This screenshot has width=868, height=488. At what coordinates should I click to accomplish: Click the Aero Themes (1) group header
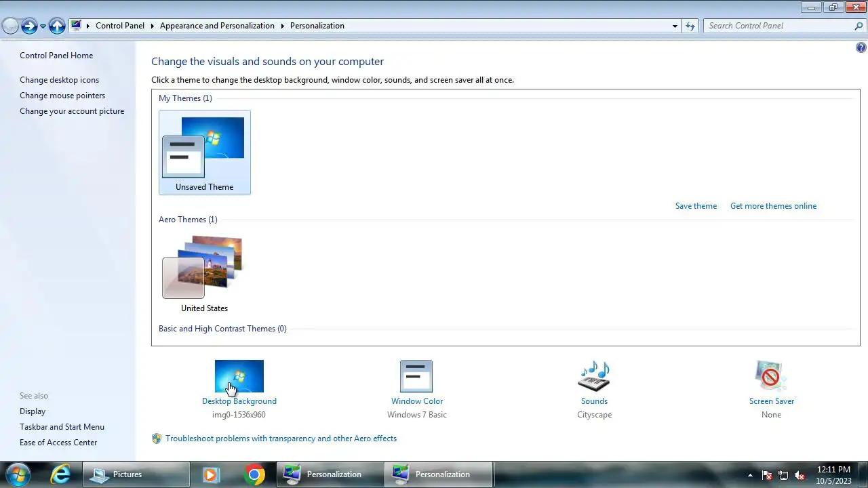click(x=188, y=220)
